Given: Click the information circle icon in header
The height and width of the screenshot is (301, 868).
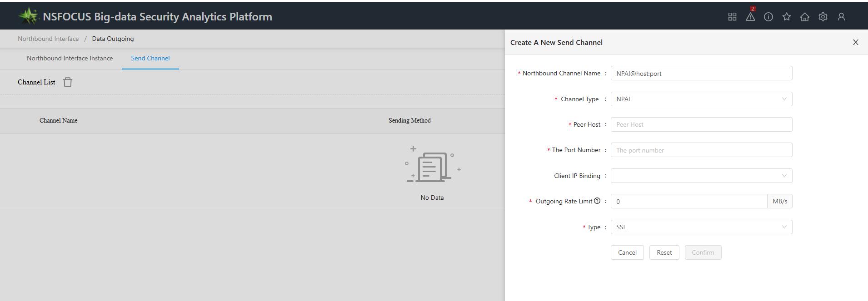Looking at the screenshot, I should (768, 17).
